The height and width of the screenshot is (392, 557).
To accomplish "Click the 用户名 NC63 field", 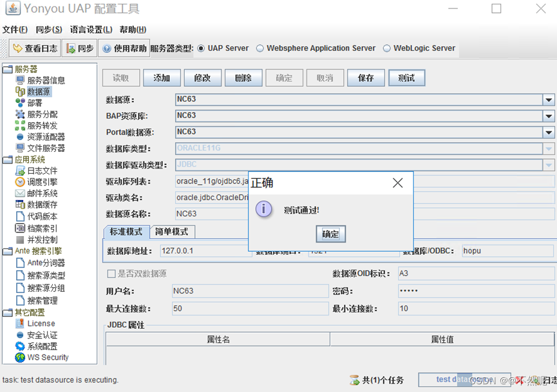I will coord(250,291).
